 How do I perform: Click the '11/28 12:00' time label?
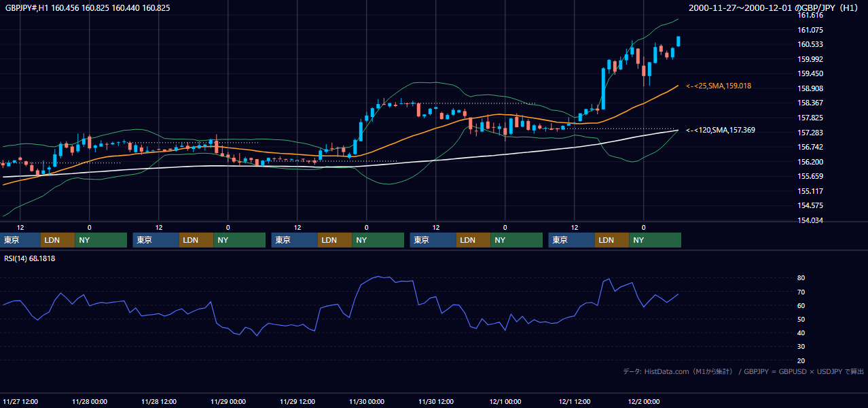[x=159, y=401]
